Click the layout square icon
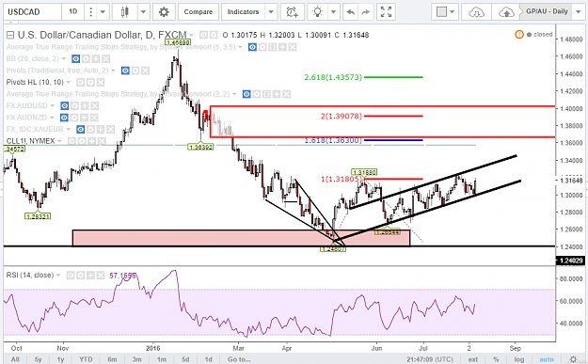The image size is (588, 364). click(x=442, y=12)
